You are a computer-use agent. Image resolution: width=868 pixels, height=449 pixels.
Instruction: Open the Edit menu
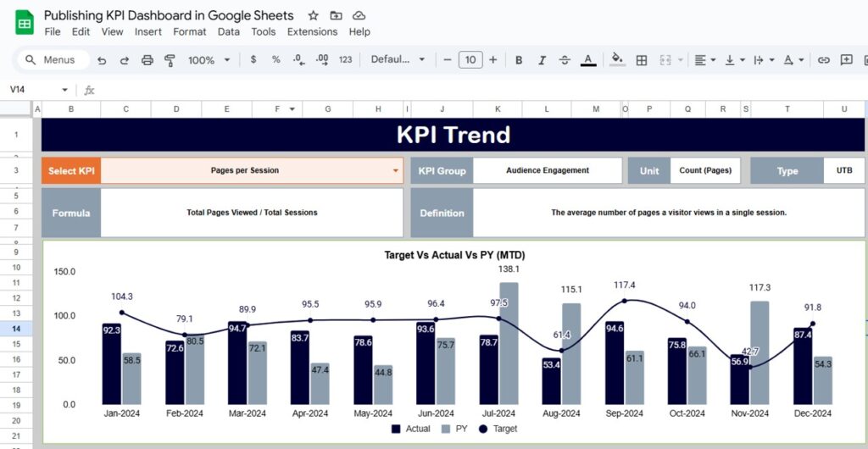(81, 32)
